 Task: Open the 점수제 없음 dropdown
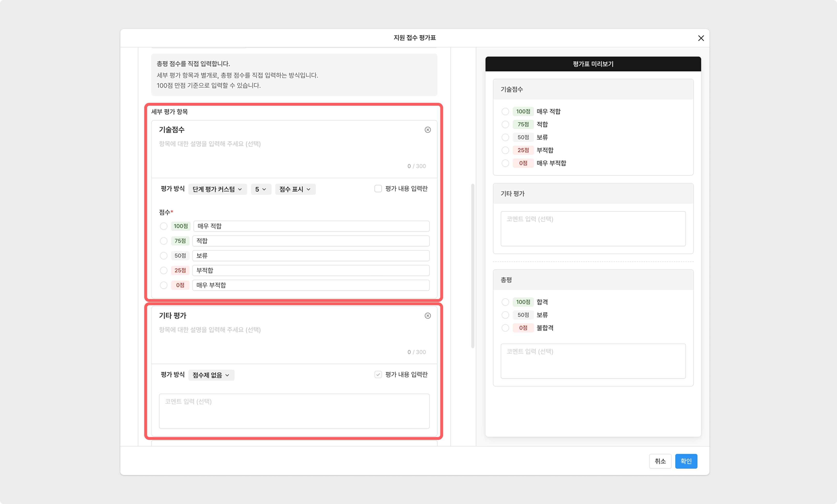[211, 375]
